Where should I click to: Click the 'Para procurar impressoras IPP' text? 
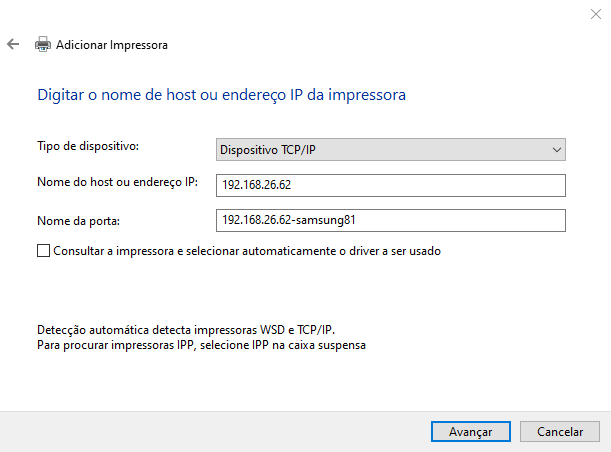pyautogui.click(x=202, y=345)
